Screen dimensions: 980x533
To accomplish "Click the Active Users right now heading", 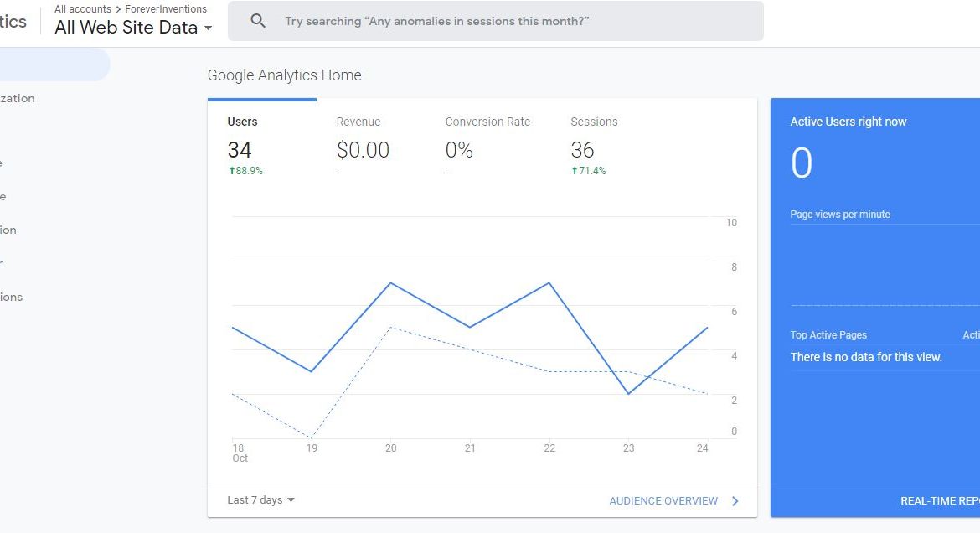I will pyautogui.click(x=848, y=122).
